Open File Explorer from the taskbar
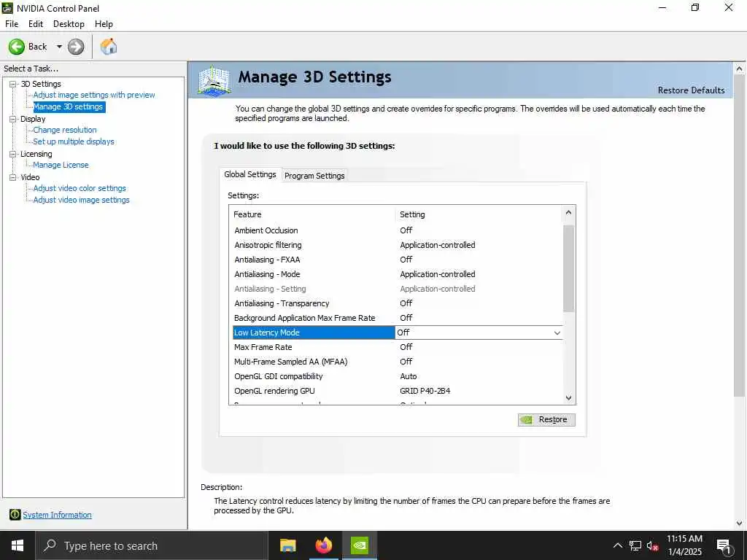747x560 pixels. pyautogui.click(x=287, y=545)
